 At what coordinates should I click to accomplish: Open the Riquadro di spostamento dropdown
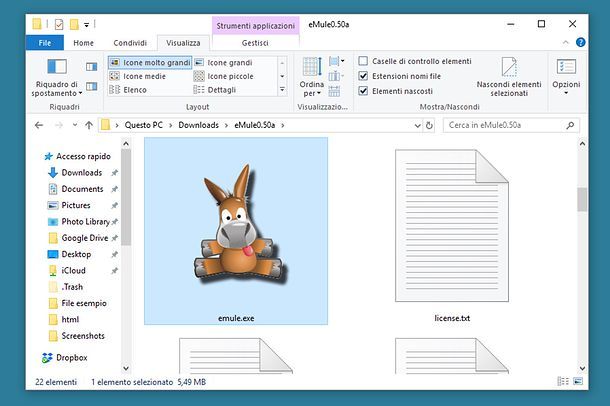(57, 77)
